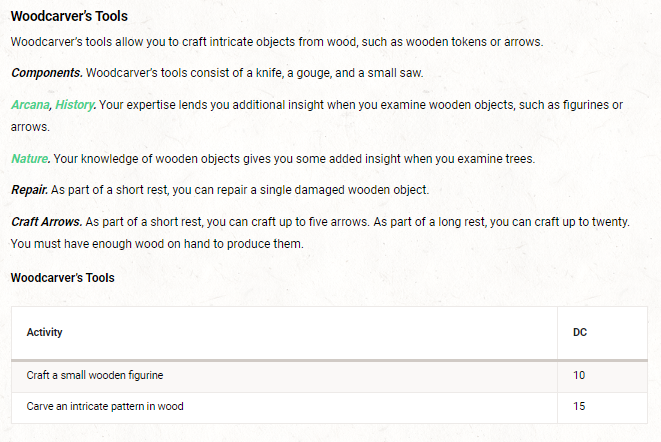Select the Craft a small wooden figurine row
Viewport: 661px width, 442px height.
(x=95, y=375)
